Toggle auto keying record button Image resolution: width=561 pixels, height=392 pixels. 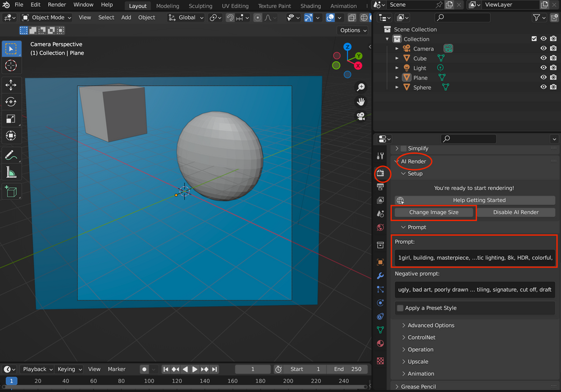144,369
